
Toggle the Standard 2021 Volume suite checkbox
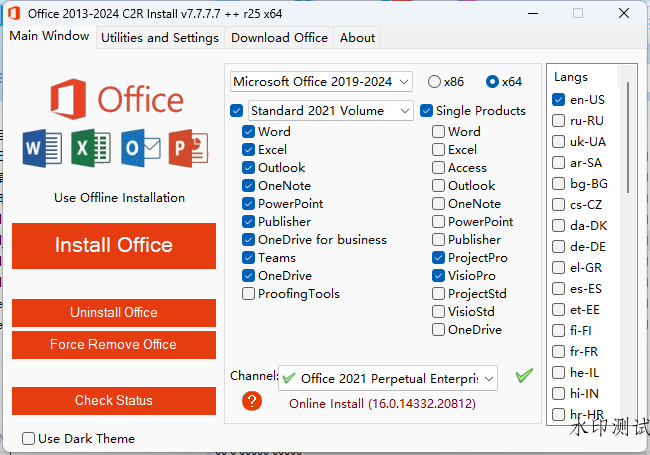tap(236, 111)
